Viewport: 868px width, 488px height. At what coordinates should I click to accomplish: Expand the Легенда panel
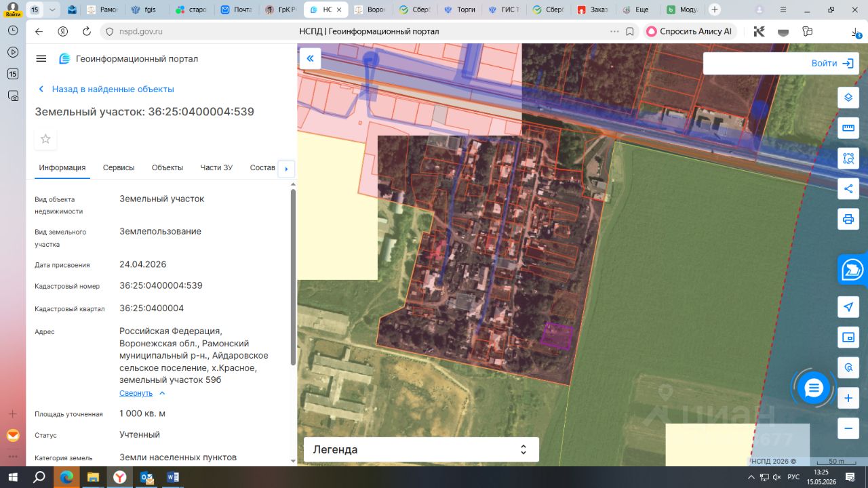pyautogui.click(x=421, y=449)
